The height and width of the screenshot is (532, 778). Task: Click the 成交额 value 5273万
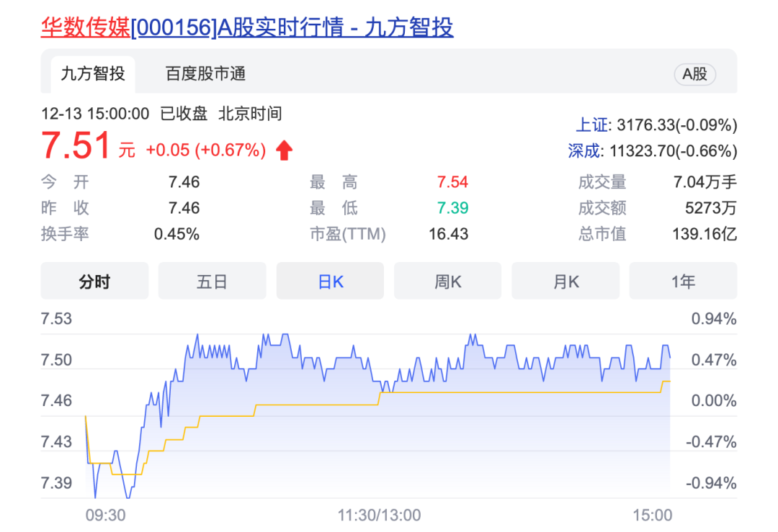[711, 208]
